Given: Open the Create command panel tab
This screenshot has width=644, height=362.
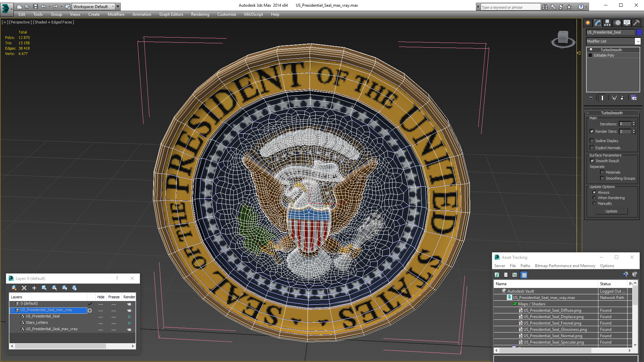Looking at the screenshot, I should coord(588,23).
